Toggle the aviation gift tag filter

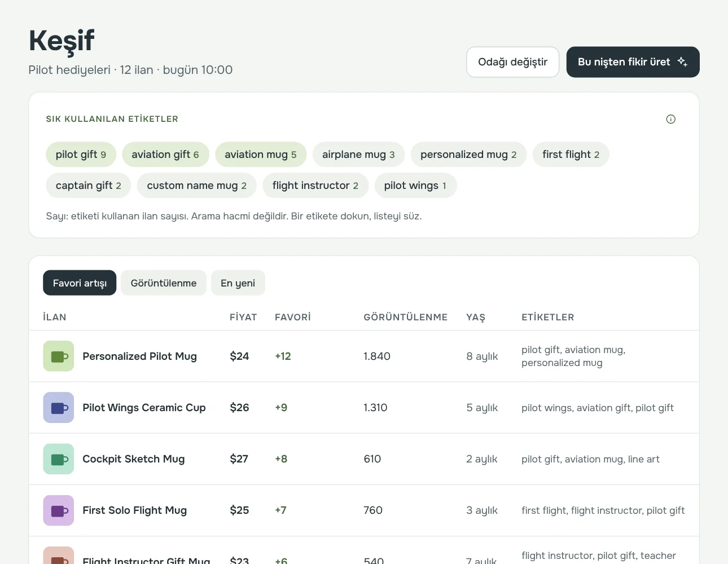(x=165, y=155)
